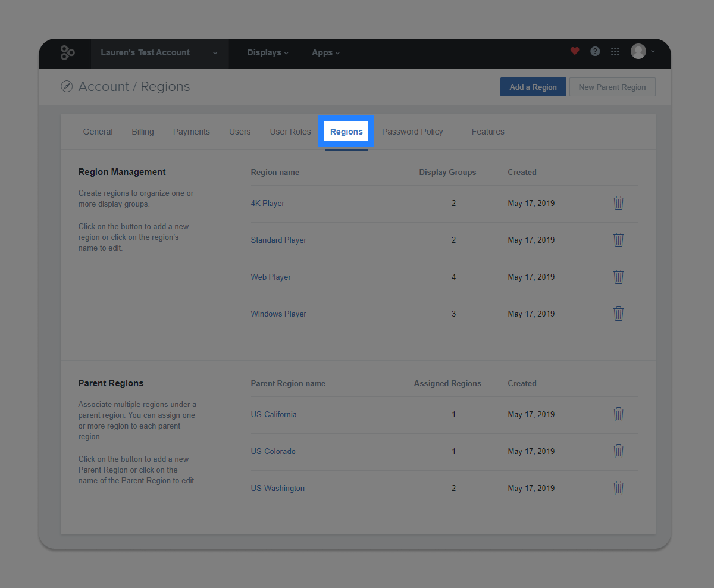Screen dimensions: 714x588
Task: Open the Apps menu
Action: [326, 52]
